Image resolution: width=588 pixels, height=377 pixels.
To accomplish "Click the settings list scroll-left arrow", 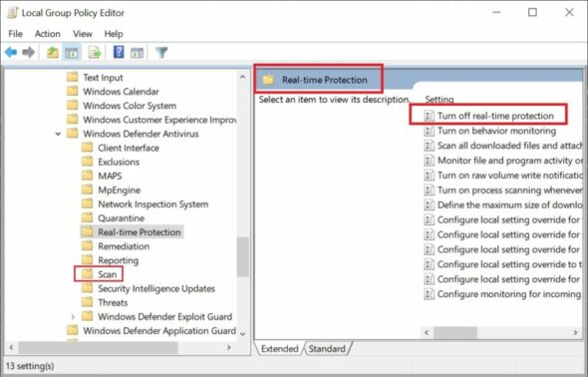I will pos(427,333).
